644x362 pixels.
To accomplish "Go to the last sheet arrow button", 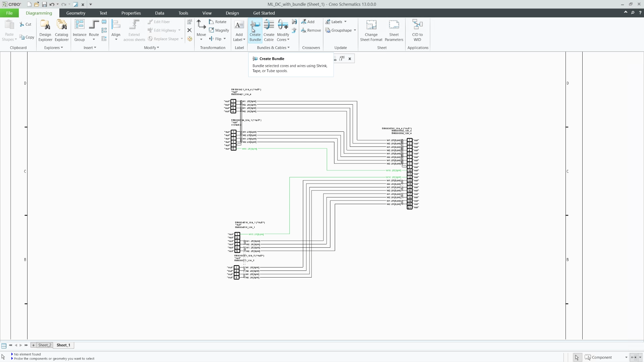I will (26, 345).
